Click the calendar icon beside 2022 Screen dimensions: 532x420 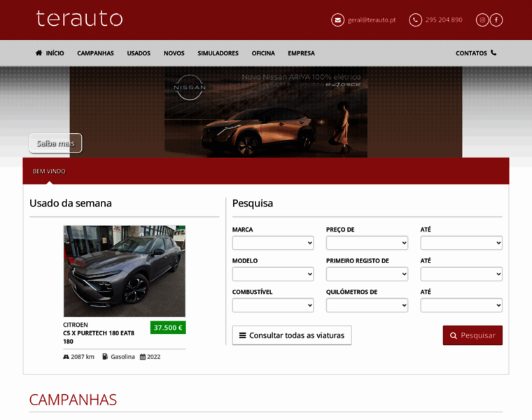(143, 356)
